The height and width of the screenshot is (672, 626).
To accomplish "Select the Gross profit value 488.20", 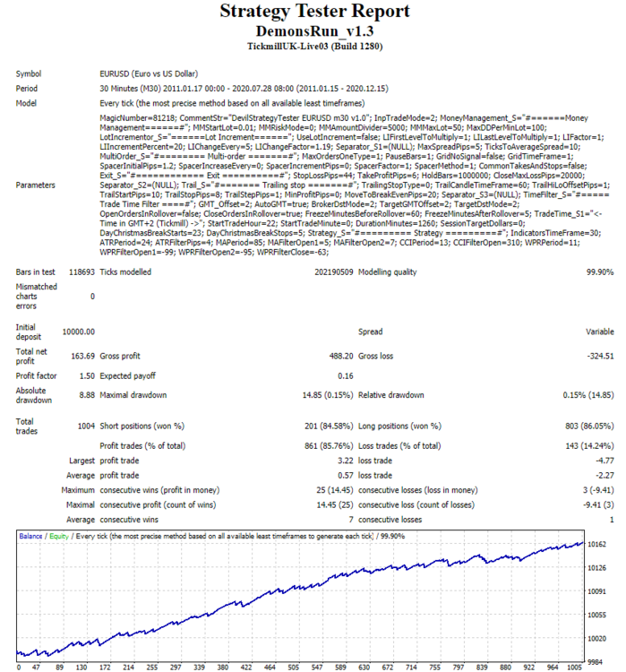I will (x=341, y=356).
